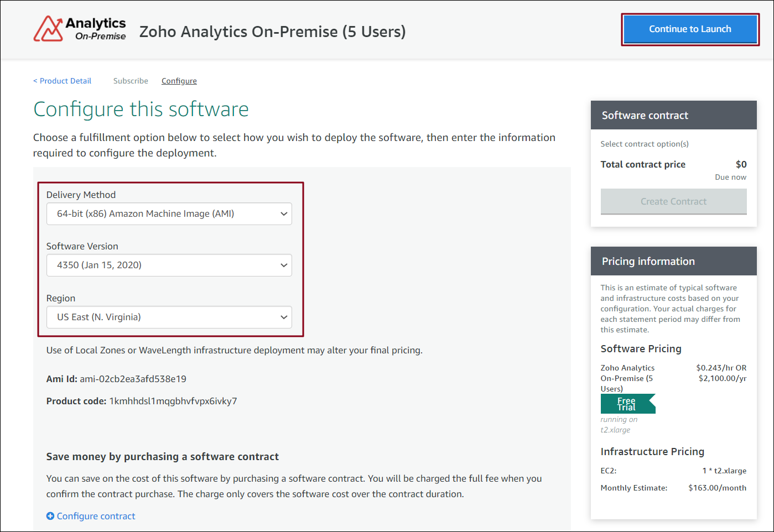Click the Continue to Launch button
774x532 pixels.
pos(690,29)
